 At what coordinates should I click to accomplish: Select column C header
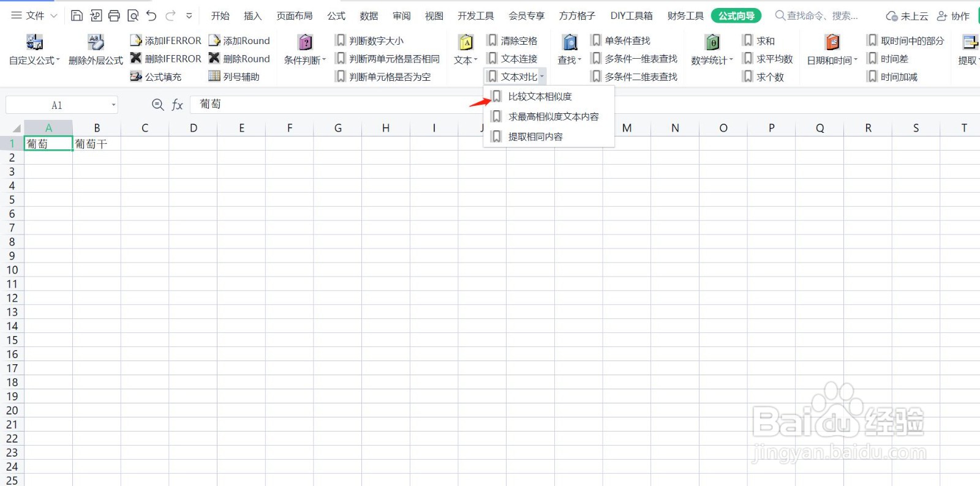click(145, 128)
